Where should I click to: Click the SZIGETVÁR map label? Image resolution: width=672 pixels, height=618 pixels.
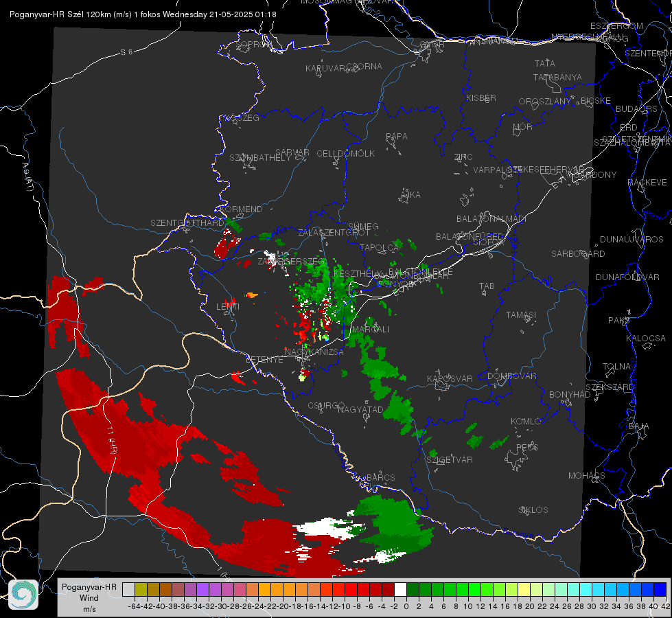coord(450,460)
